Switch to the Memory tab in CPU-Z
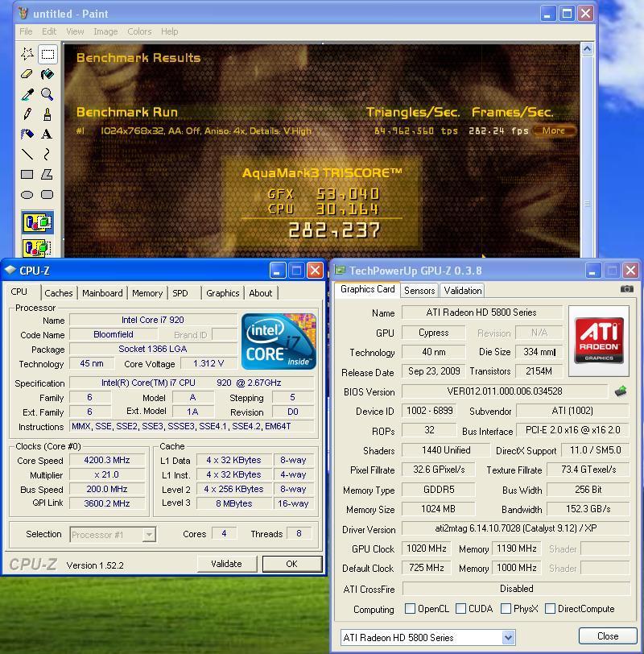The height and width of the screenshot is (654, 644). click(x=147, y=293)
